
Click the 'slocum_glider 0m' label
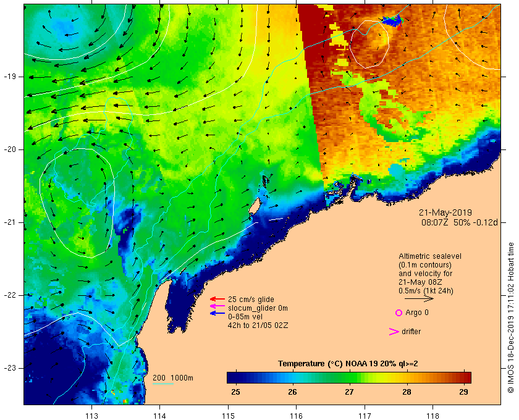(x=258, y=308)
